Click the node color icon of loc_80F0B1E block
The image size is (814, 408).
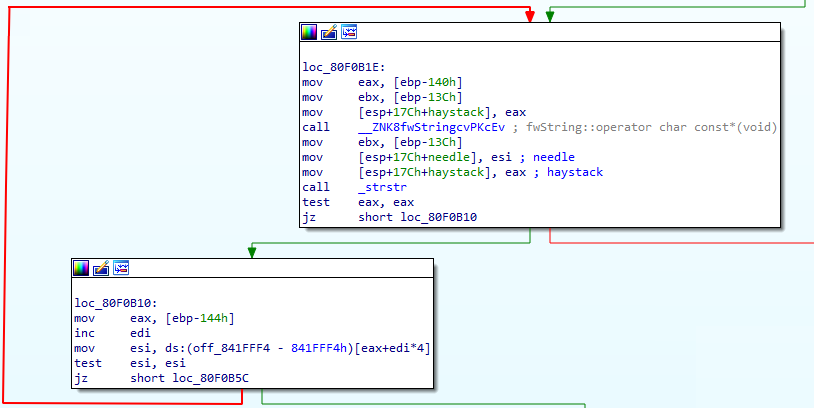click(x=309, y=32)
